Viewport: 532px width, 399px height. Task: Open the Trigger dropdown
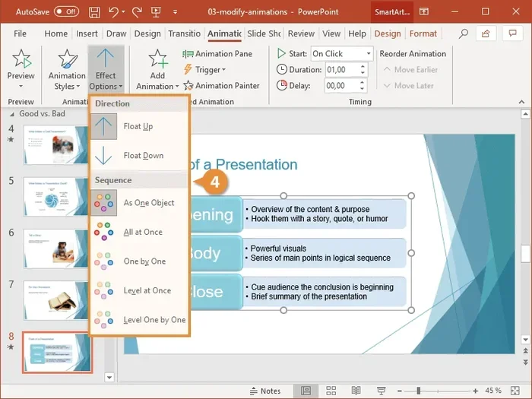[205, 70]
